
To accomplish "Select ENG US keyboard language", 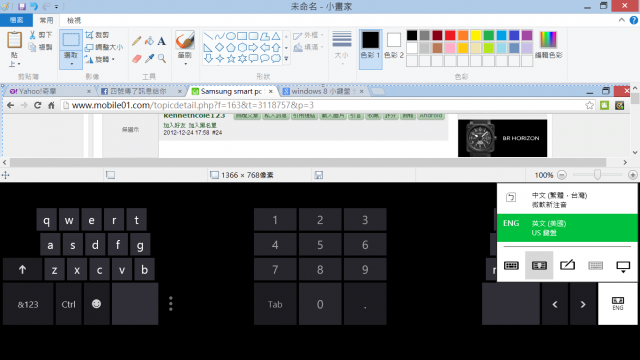I will coord(567,228).
